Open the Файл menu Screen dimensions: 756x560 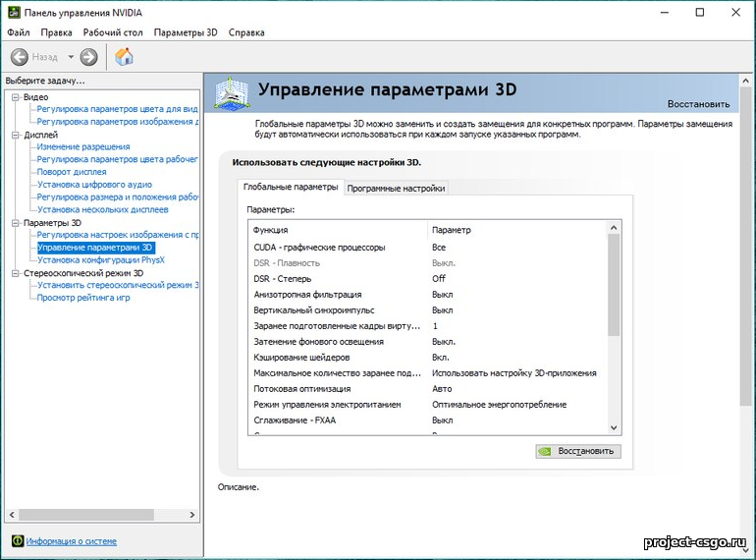click(x=19, y=32)
